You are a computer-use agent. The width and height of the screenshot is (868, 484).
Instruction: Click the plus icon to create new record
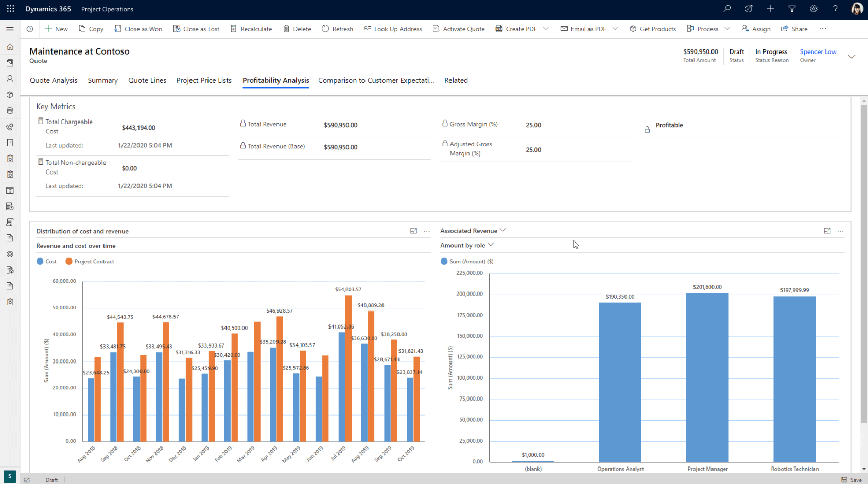point(770,9)
